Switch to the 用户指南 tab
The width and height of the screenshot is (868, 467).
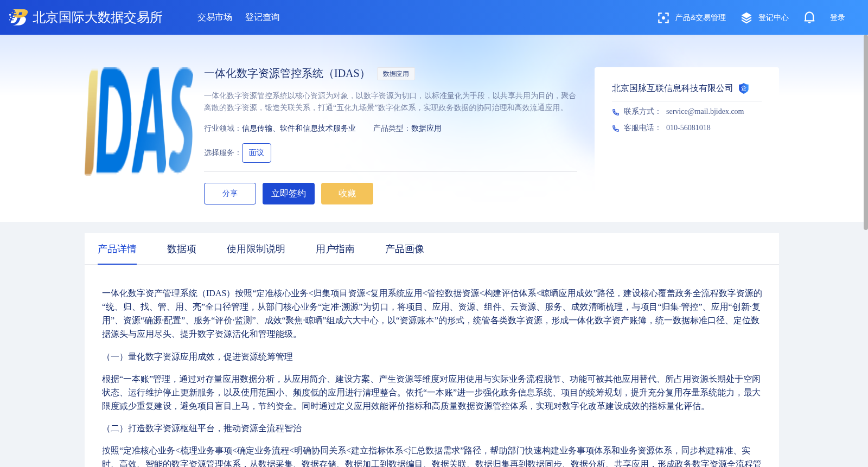[x=335, y=249]
